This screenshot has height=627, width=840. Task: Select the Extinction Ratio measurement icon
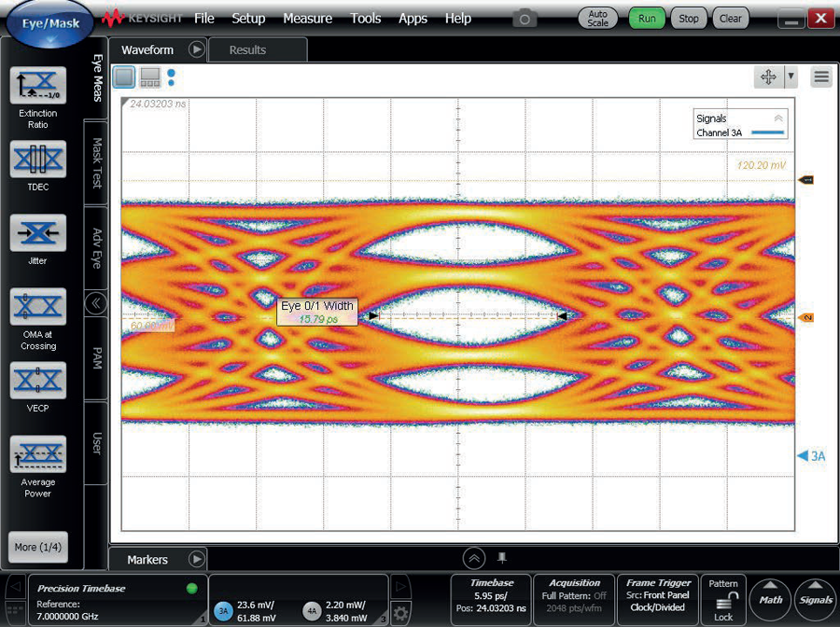coord(38,86)
